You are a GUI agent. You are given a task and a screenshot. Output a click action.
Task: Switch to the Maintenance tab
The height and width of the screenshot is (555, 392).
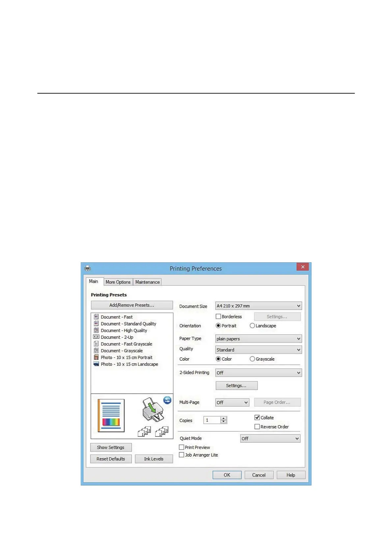pyautogui.click(x=147, y=282)
